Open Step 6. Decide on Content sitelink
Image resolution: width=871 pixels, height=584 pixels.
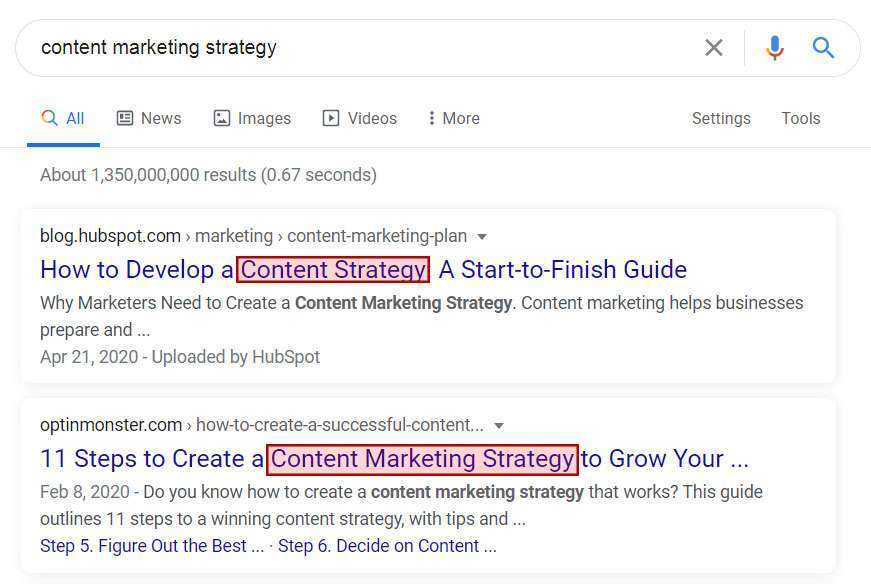pyautogui.click(x=387, y=546)
